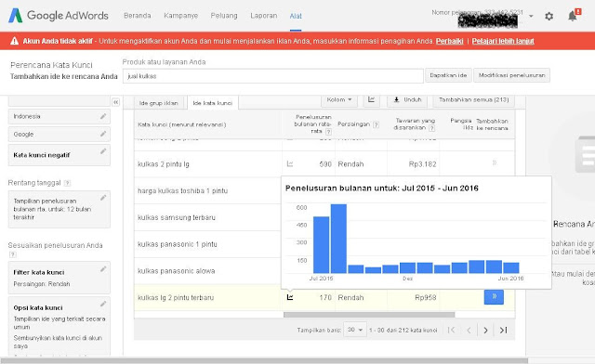Show trend chart for kulkas 2 pintu lg
The width and height of the screenshot is (595, 364).
(x=290, y=163)
